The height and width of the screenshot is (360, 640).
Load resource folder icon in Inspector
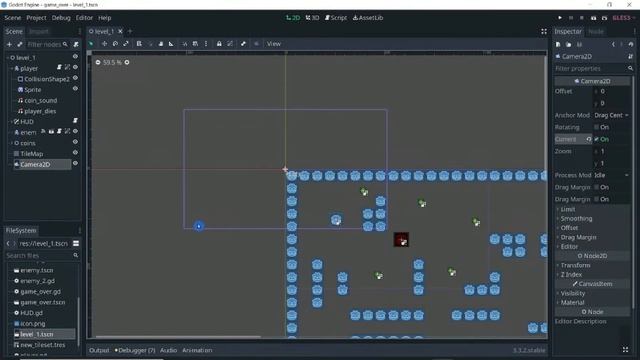point(569,44)
